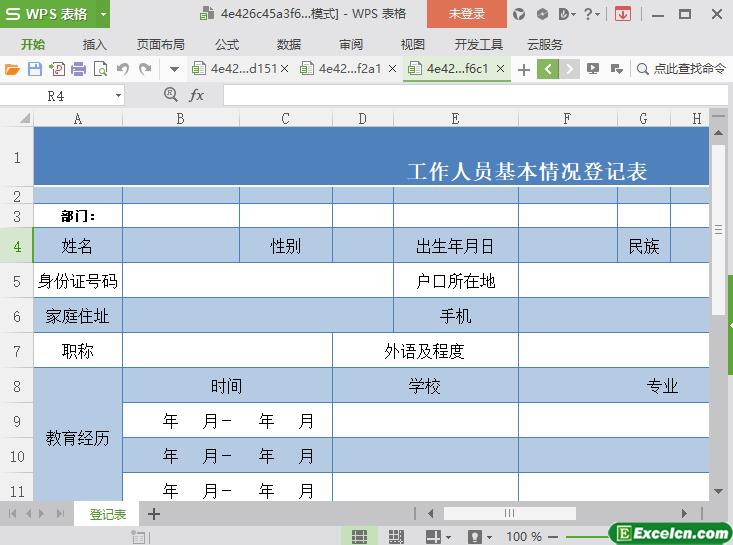Open the 审阅 ribbon tab
Screen dimensions: 733x545
pyautogui.click(x=351, y=44)
